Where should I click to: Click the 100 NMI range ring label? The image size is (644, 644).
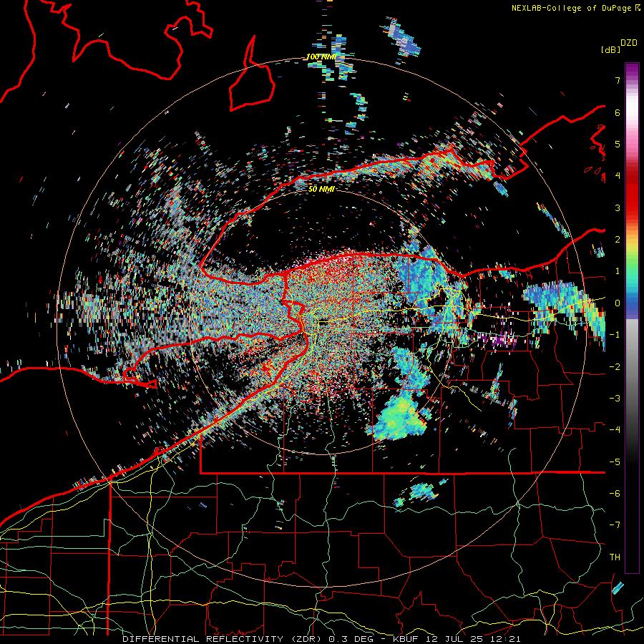pyautogui.click(x=321, y=57)
